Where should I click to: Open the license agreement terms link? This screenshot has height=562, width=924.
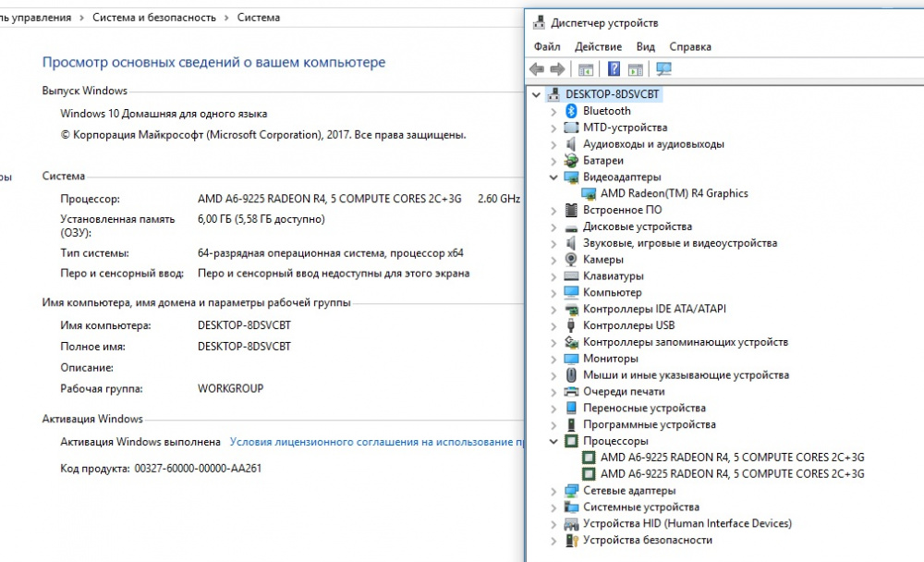coord(377,442)
